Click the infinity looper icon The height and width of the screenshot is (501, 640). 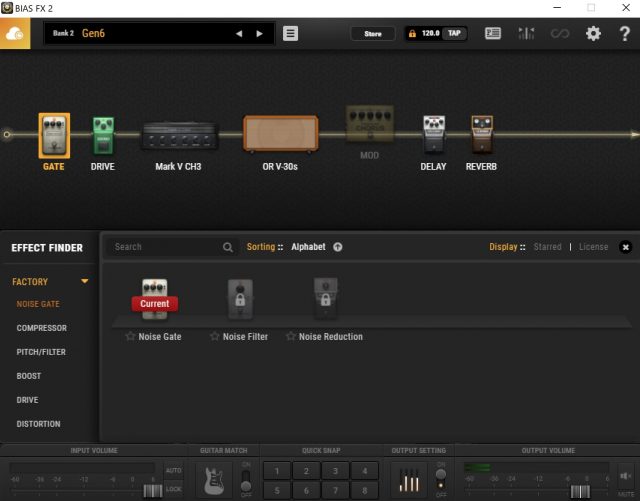click(x=560, y=33)
